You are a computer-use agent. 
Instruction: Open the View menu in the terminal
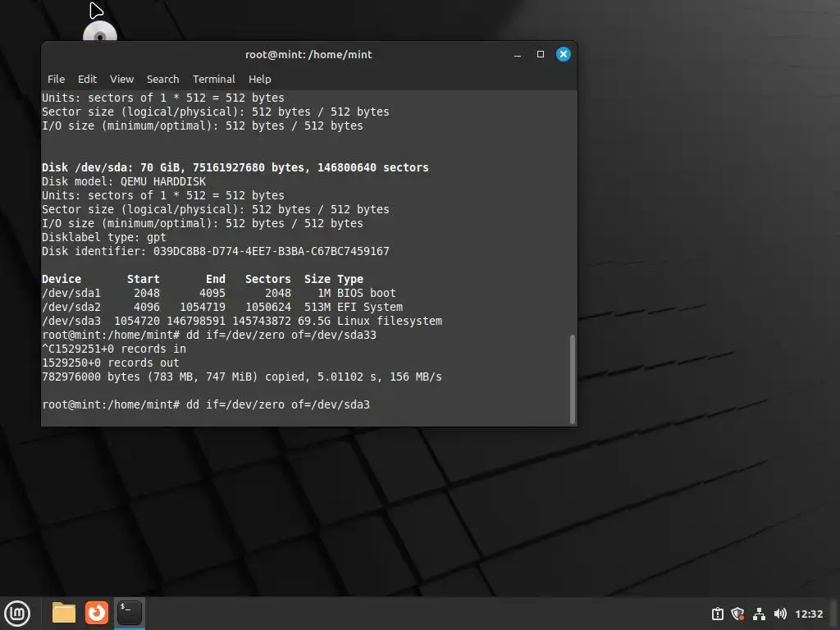tap(121, 80)
